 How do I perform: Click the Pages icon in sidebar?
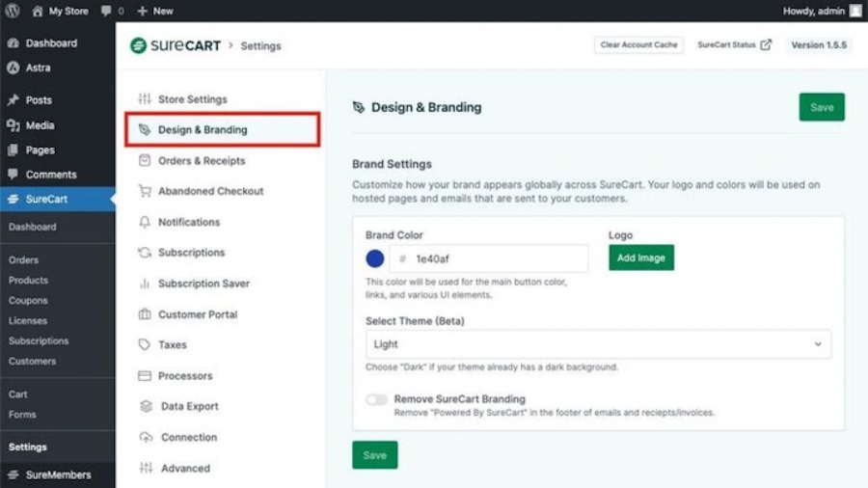[x=14, y=149]
